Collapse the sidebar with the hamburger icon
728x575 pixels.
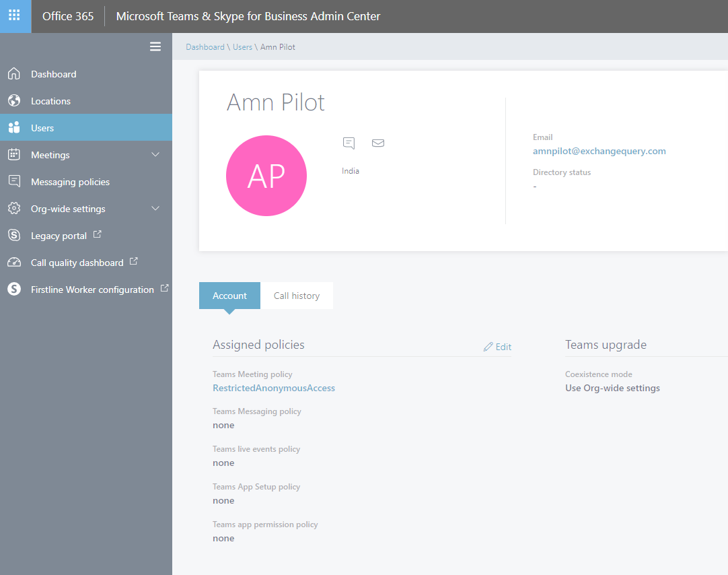155,46
